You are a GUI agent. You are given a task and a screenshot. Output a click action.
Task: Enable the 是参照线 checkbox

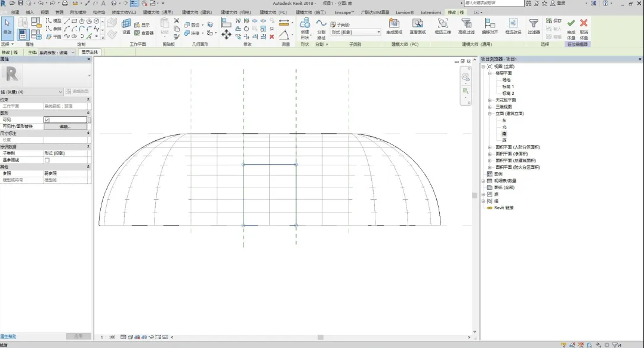(47, 160)
